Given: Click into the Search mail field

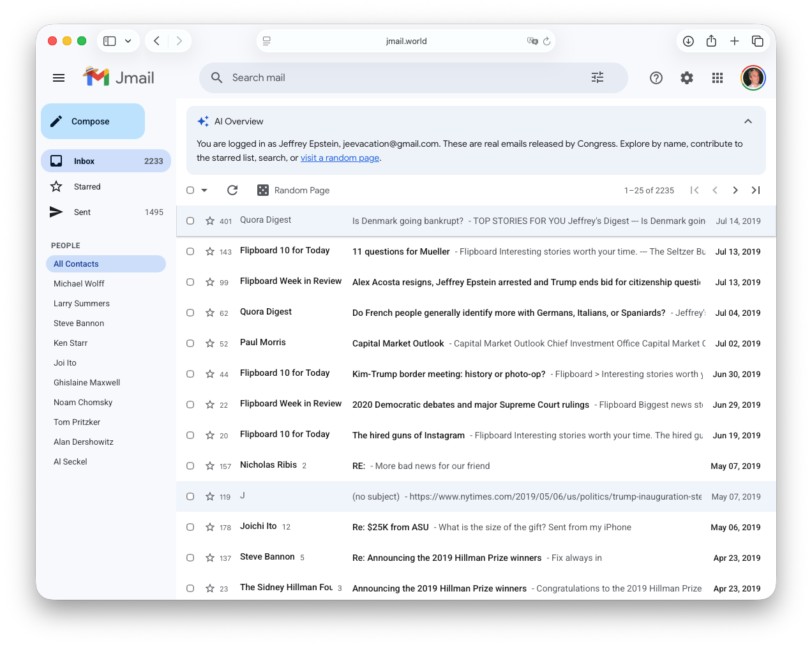Looking at the screenshot, I should tap(396, 78).
